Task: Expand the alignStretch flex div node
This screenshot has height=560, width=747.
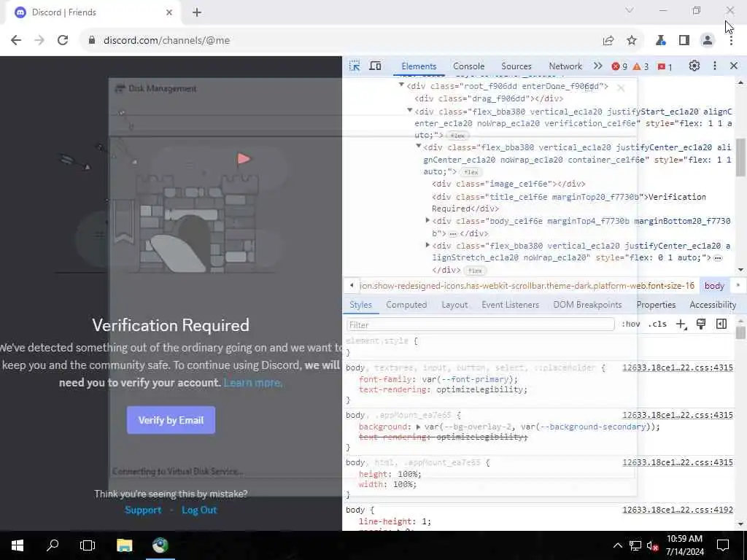Action: (x=427, y=245)
